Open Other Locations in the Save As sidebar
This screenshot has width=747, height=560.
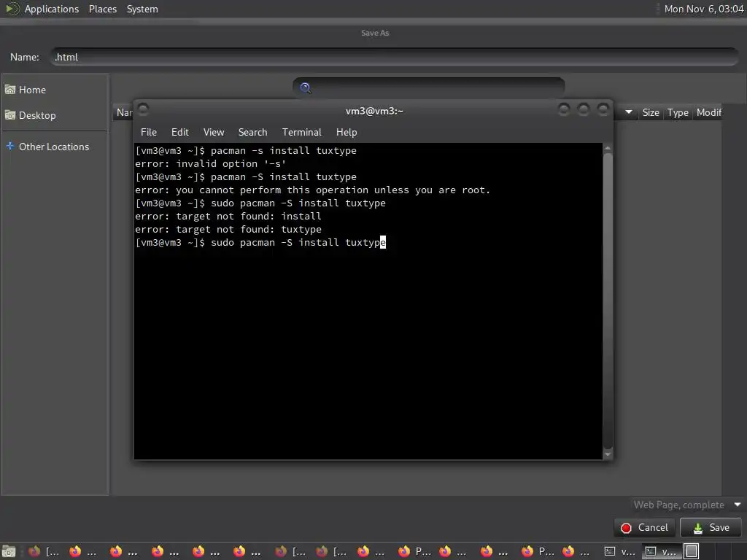55,147
